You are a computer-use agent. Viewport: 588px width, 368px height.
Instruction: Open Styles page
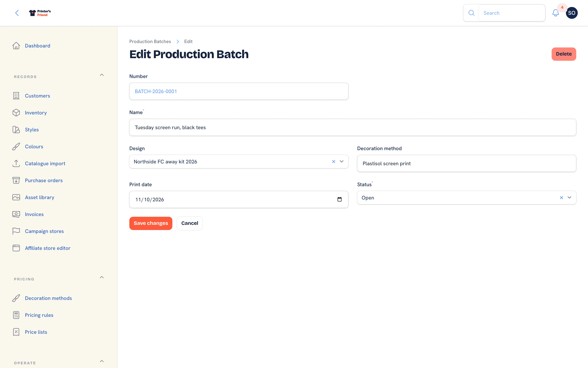[x=32, y=130]
